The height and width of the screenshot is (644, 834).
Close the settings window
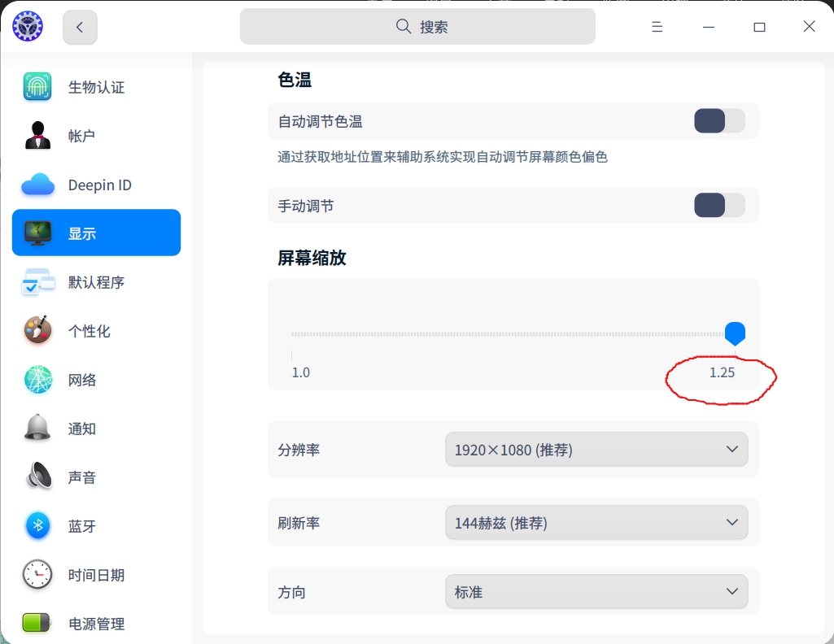point(809,27)
